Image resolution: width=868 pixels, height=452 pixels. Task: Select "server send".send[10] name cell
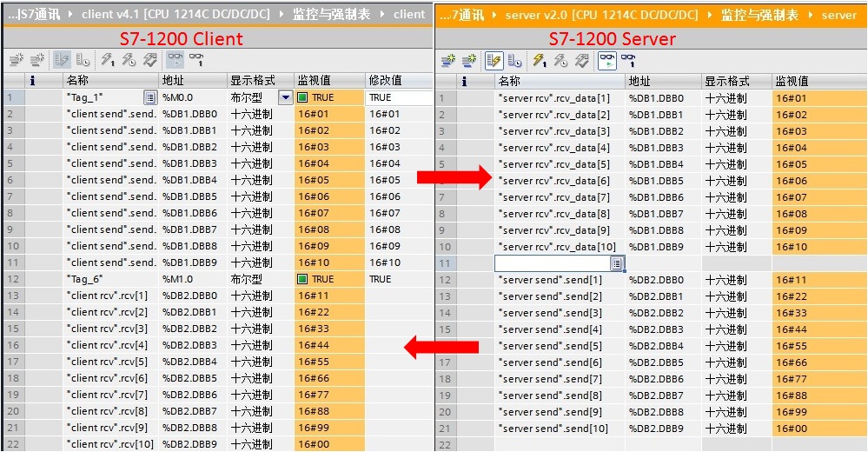(560, 429)
